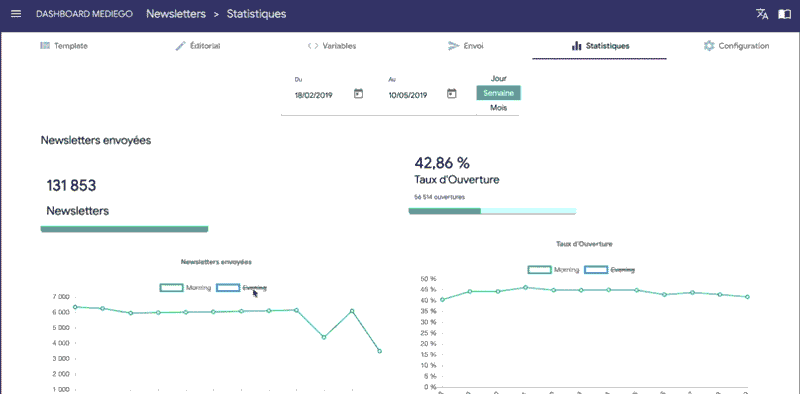
Task: Click the 131 853 newsletters count
Action: [x=71, y=186]
